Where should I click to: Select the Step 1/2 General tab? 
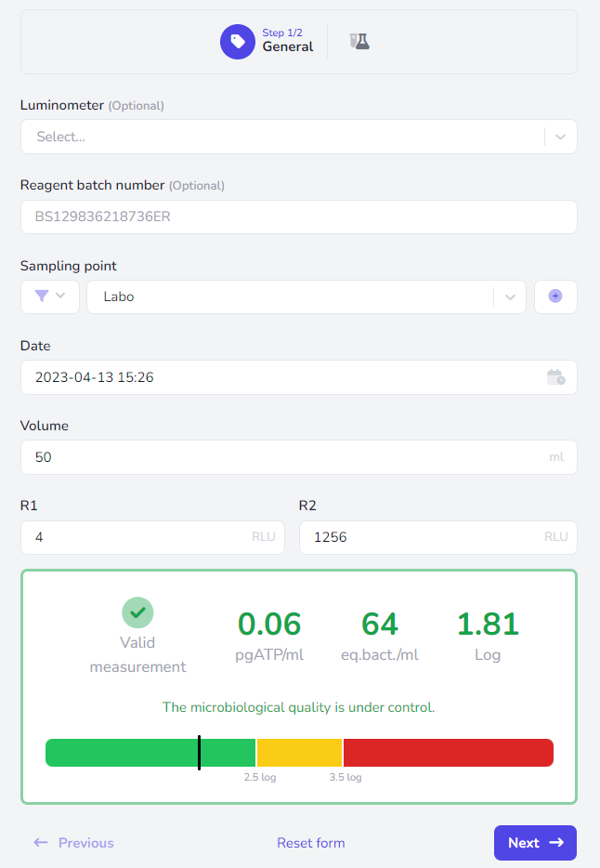click(x=267, y=42)
